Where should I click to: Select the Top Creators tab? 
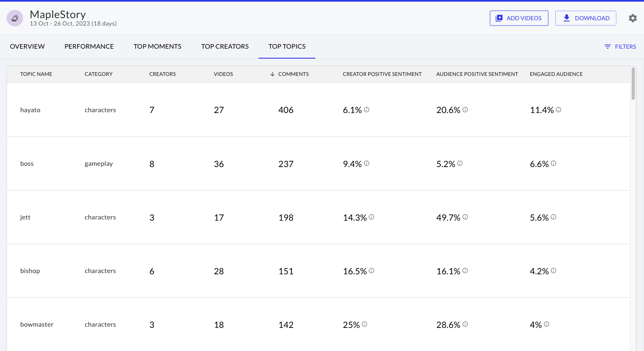click(225, 47)
